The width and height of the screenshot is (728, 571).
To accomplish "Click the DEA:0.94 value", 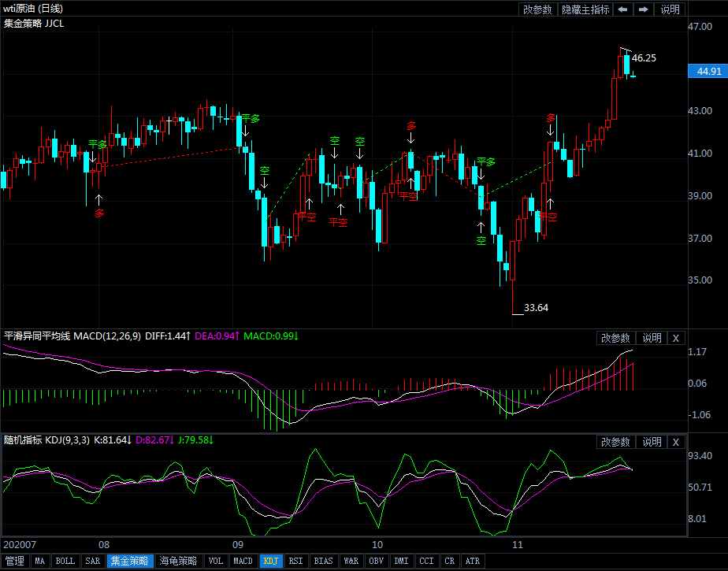I will pyautogui.click(x=217, y=336).
